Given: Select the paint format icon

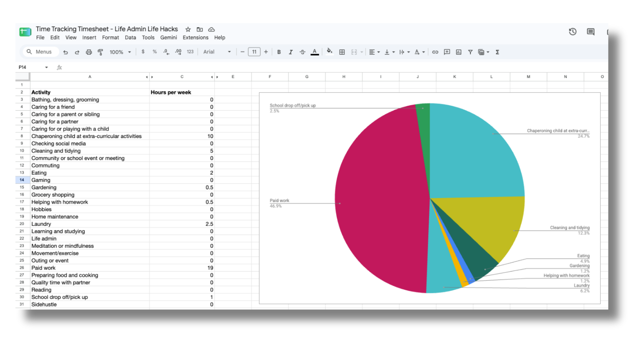Looking at the screenshot, I should 100,52.
